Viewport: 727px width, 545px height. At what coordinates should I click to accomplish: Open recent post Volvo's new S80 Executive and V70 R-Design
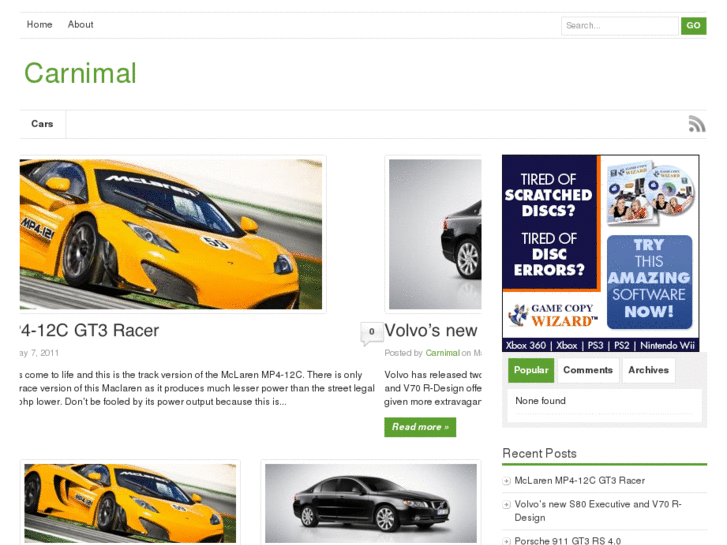click(598, 511)
